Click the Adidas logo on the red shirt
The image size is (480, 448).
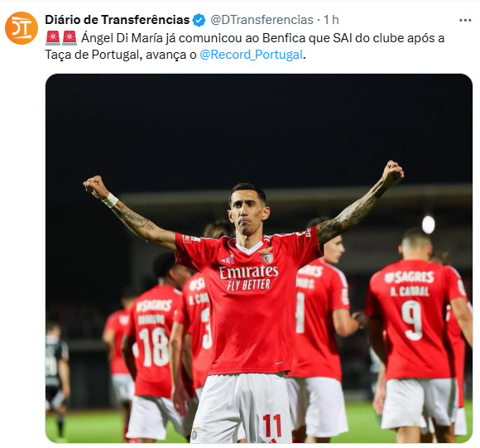click(228, 260)
